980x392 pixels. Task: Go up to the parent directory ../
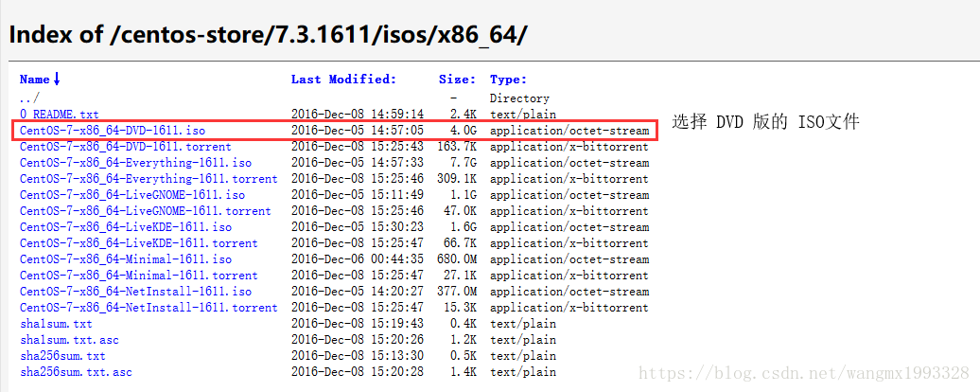coord(29,98)
